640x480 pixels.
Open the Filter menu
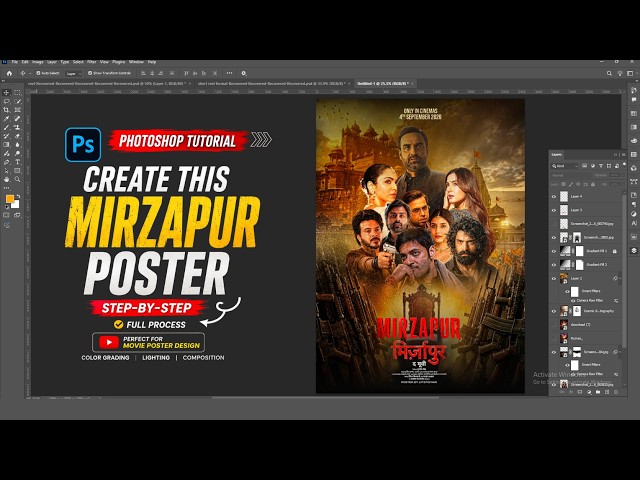91,62
